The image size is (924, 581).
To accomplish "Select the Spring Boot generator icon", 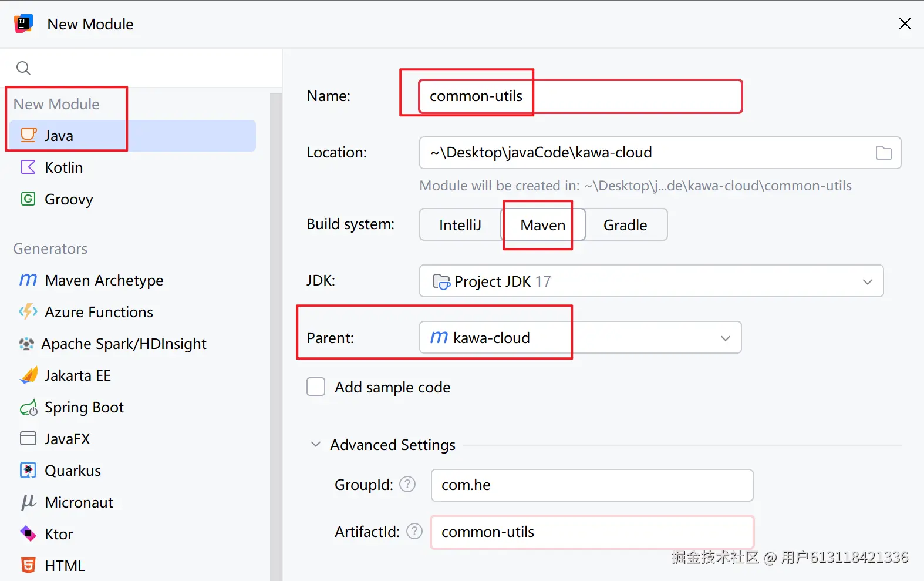I will 28,408.
